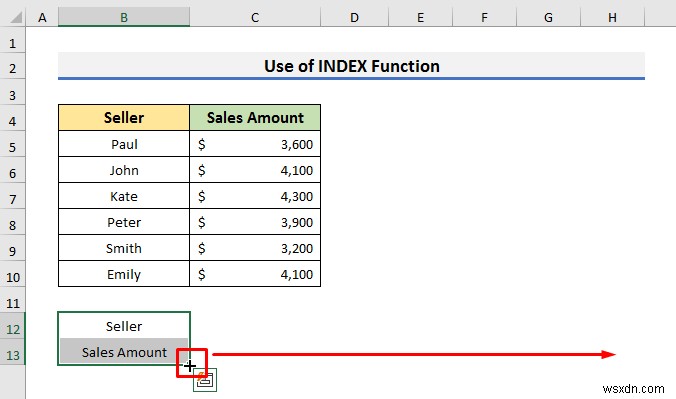Select Emily's sales amount 4,100
Image resolution: width=676 pixels, height=399 pixels.
point(255,274)
